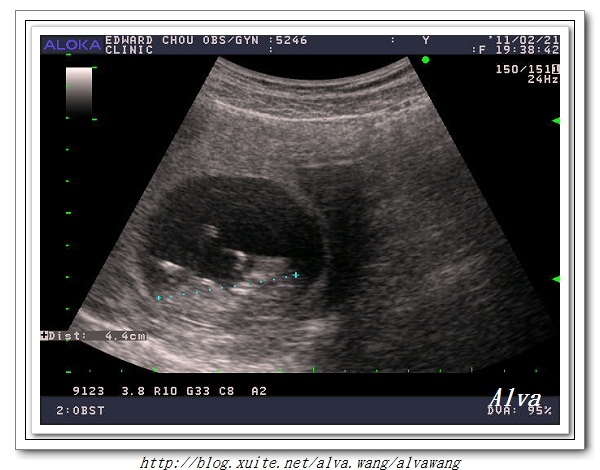Click the '2:OBST' preset label
The image size is (600, 470).
(80, 411)
